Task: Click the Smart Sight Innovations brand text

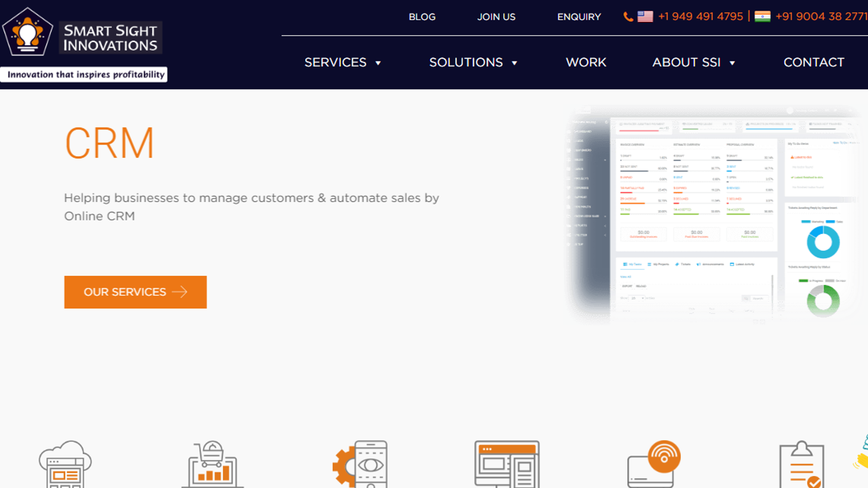Action: point(110,38)
